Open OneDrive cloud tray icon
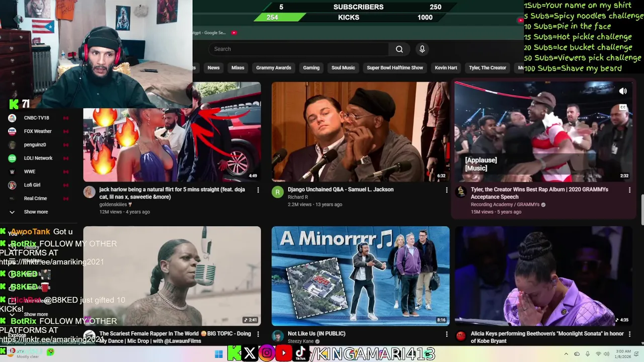The height and width of the screenshot is (362, 644). tap(577, 354)
